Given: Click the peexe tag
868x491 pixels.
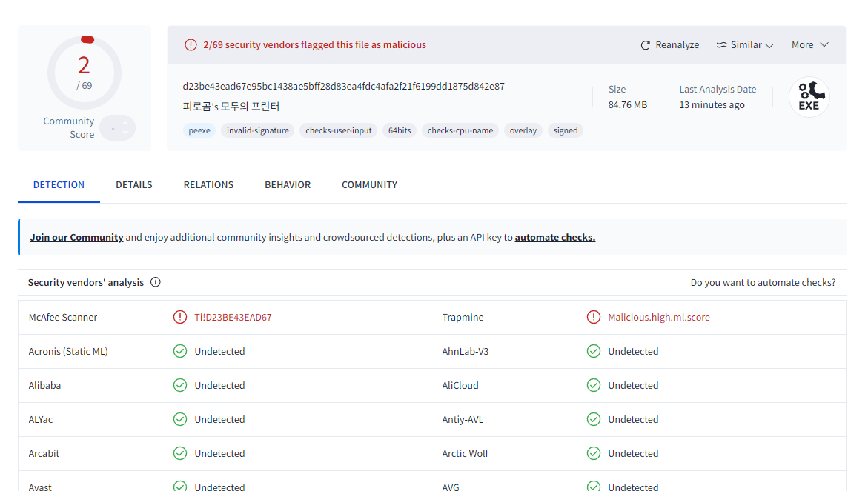Looking at the screenshot, I should 199,131.
